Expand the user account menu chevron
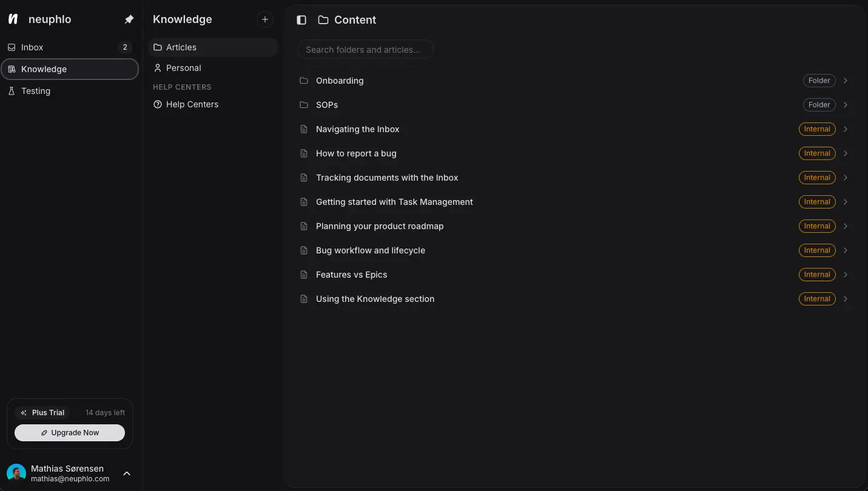 [x=127, y=473]
